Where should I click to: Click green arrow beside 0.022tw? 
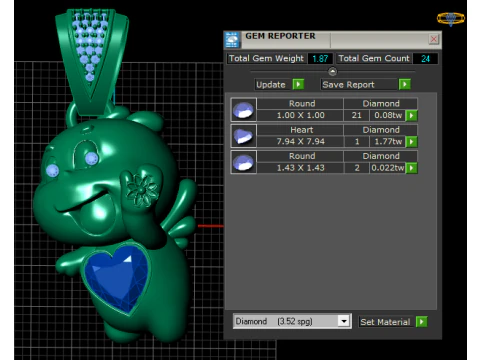(412, 168)
